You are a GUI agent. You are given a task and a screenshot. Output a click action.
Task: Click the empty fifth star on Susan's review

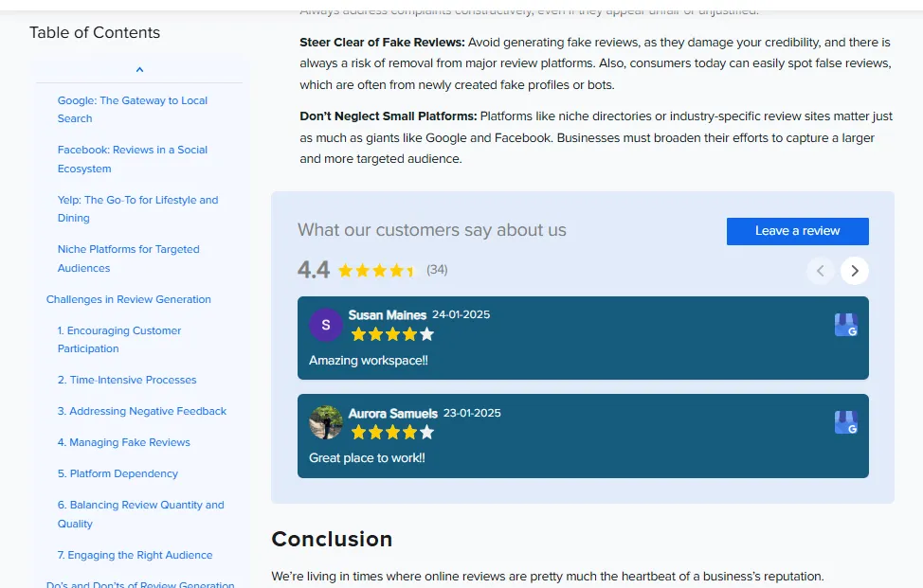click(425, 333)
